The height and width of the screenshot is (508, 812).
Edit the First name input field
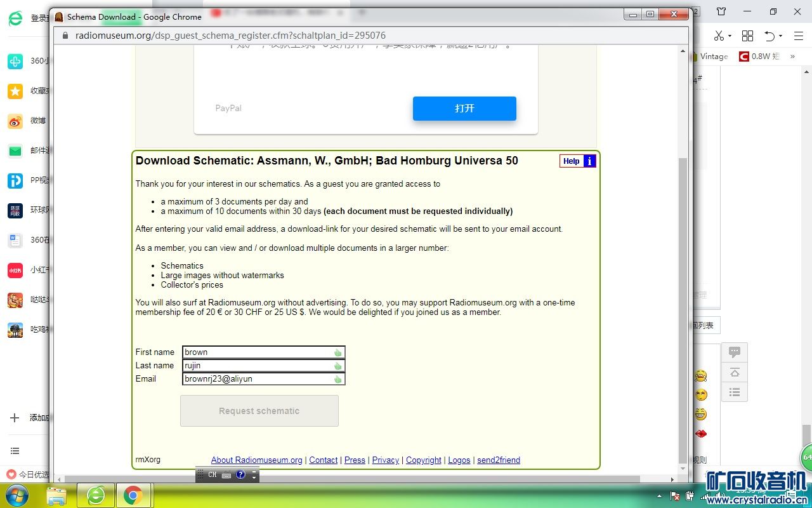(x=263, y=352)
